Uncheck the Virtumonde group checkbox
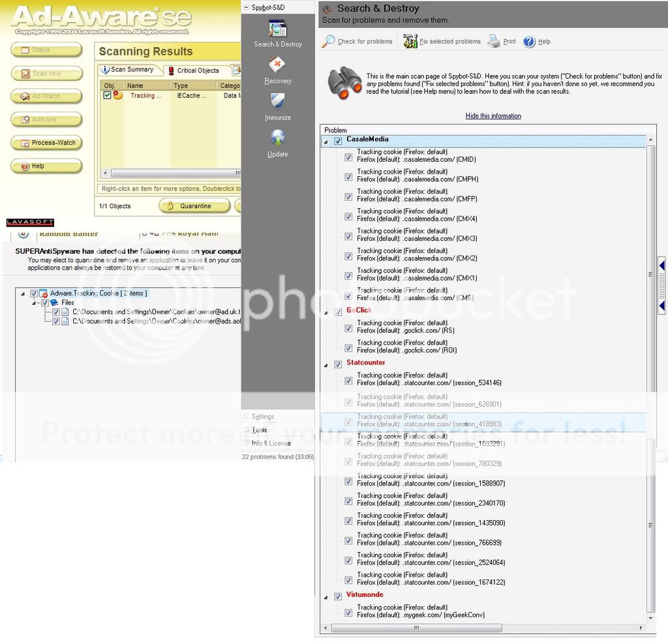The width and height of the screenshot is (668, 644). coord(338,596)
